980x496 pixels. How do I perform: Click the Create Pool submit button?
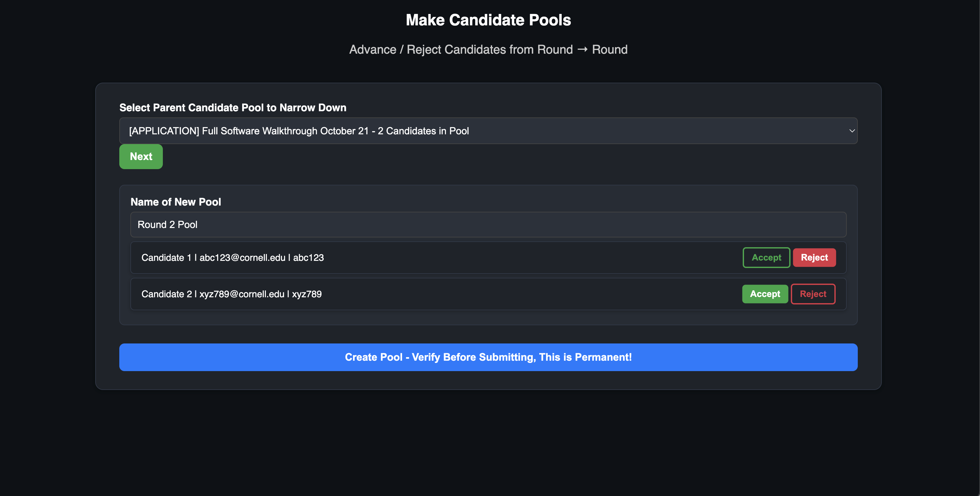488,357
